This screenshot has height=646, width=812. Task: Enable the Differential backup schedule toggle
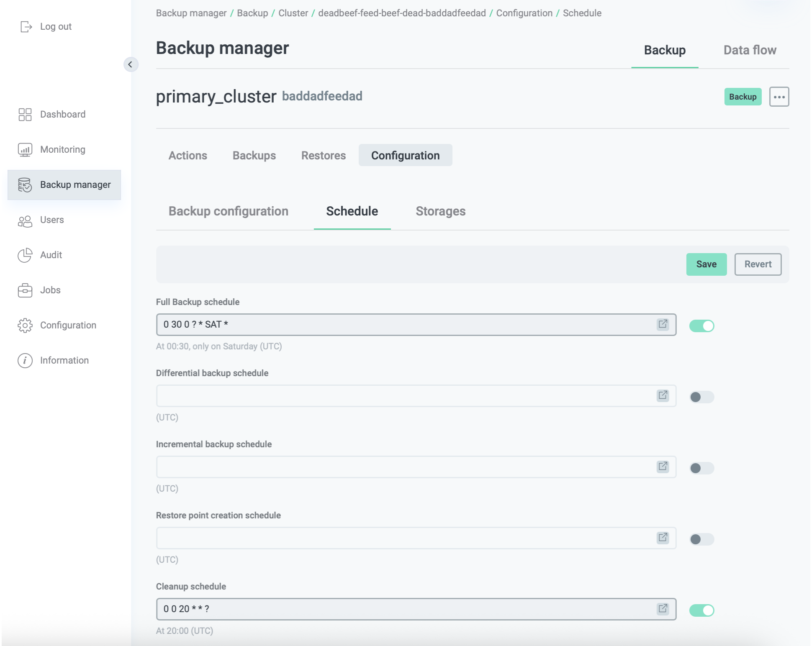tap(702, 397)
